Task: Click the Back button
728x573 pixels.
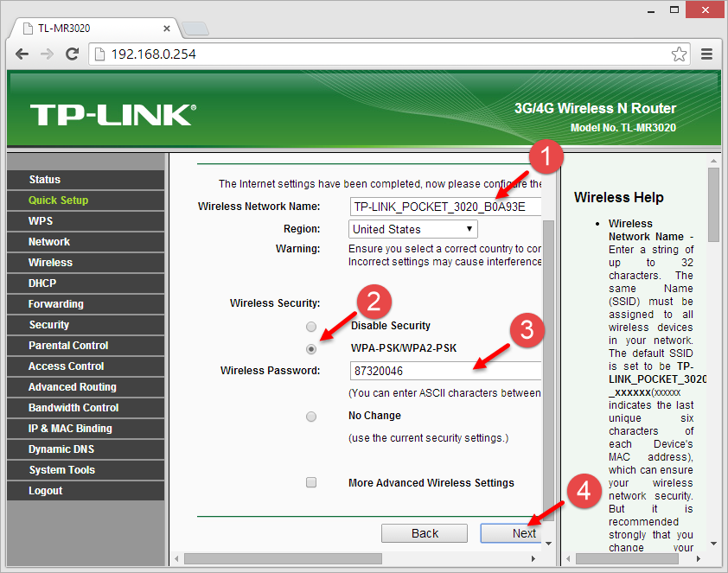Action: tap(425, 533)
